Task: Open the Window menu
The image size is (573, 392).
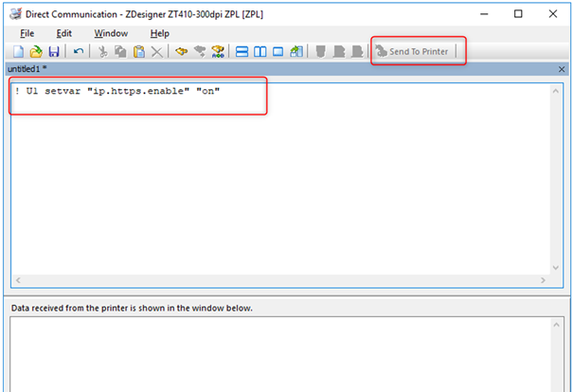Action: point(111,33)
